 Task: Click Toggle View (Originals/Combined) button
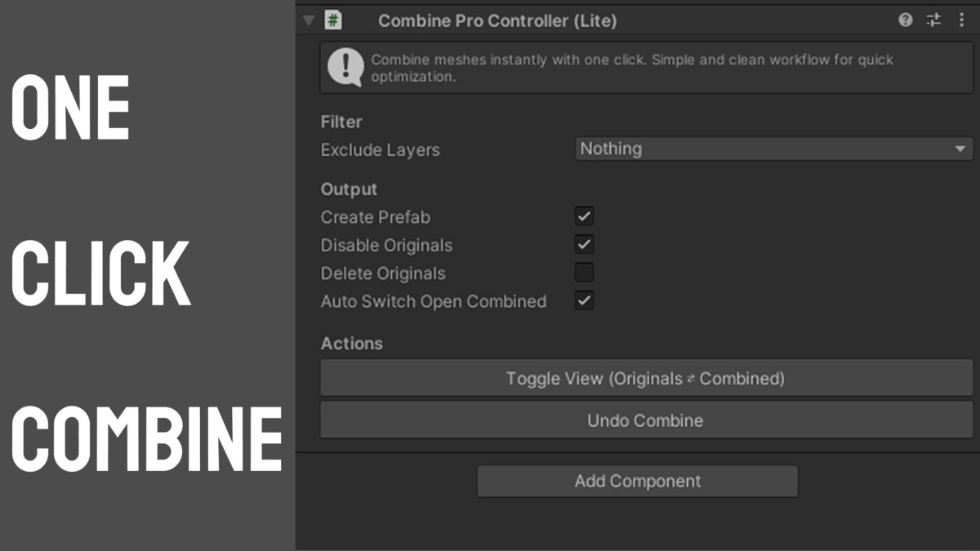click(646, 378)
